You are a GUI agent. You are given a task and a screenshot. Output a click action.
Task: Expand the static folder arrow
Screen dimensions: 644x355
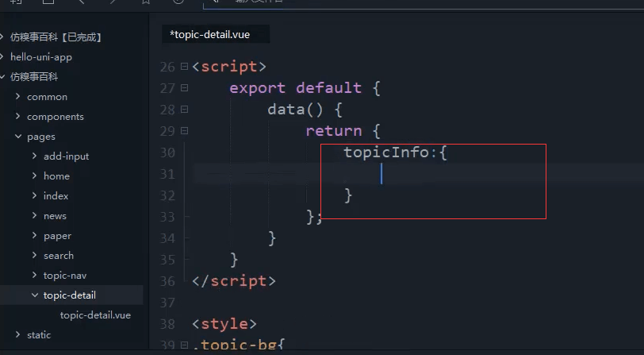tap(17, 334)
